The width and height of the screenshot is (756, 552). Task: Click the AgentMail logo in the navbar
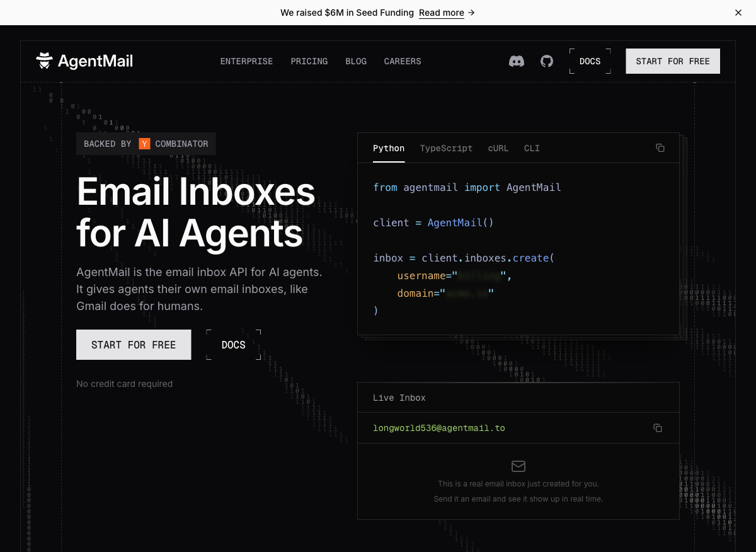point(84,60)
